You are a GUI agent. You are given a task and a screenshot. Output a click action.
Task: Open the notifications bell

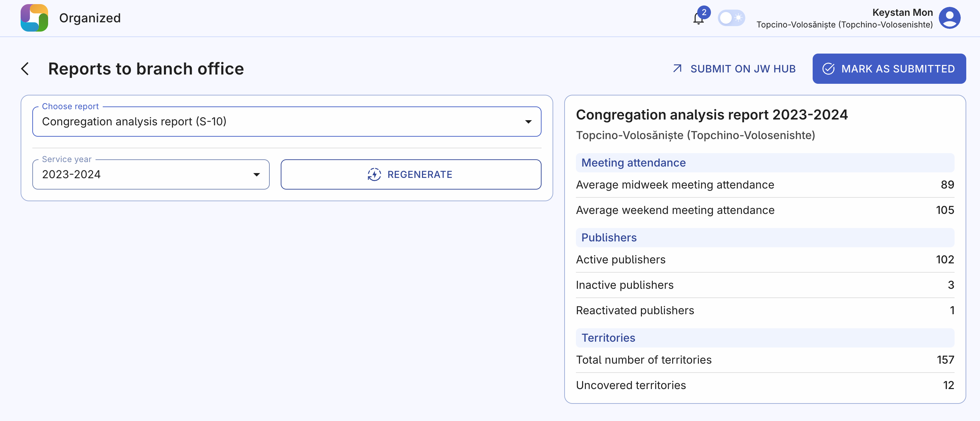pos(698,19)
